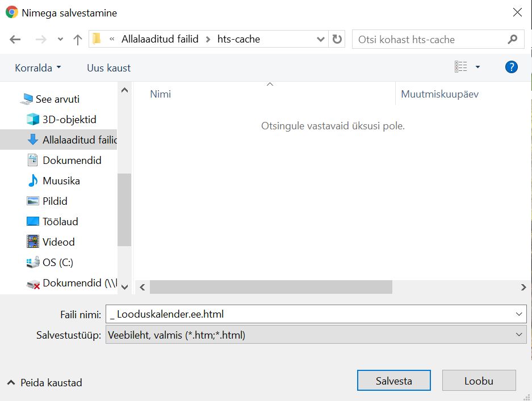Select 3D-objektid in the sidebar
Screen dimensions: 532x401
[69, 120]
